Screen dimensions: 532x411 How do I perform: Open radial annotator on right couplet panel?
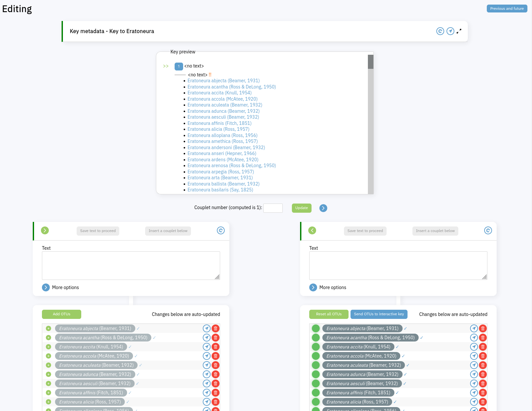click(x=488, y=230)
